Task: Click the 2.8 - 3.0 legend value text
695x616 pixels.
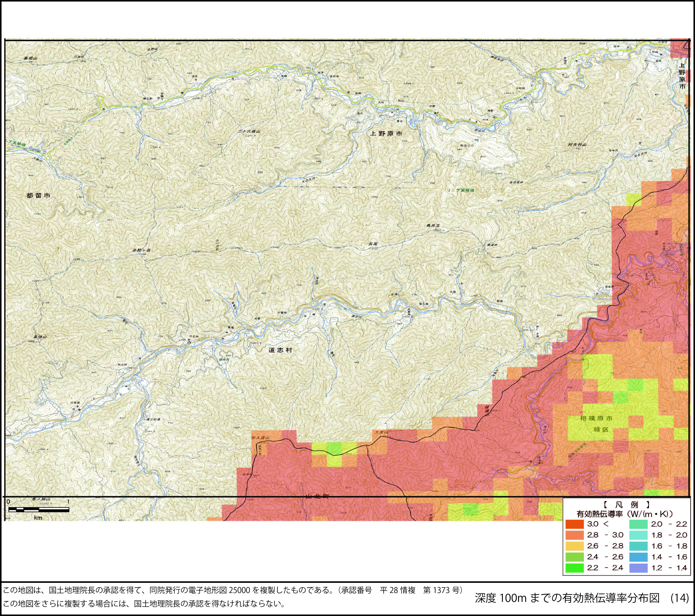Action: tap(605, 535)
